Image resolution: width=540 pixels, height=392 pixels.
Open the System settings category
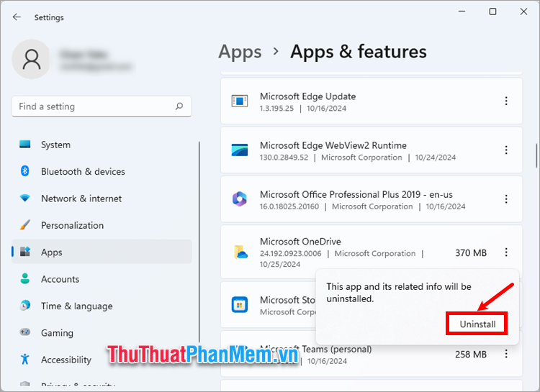click(102, 145)
